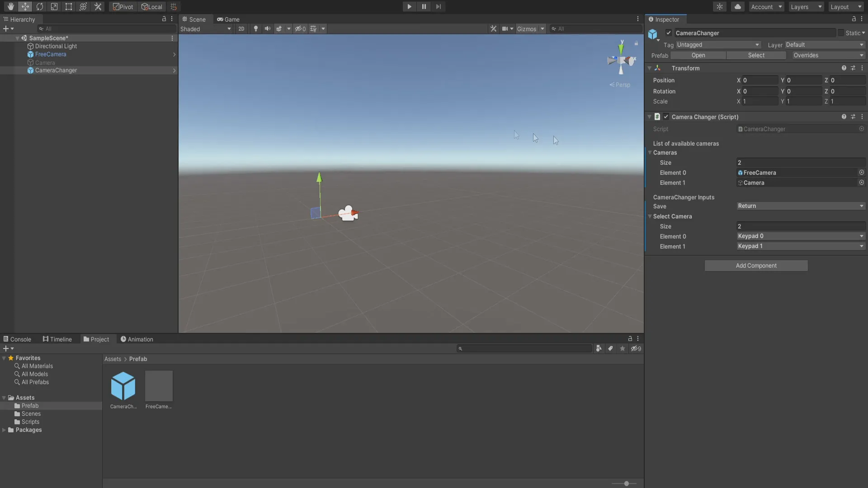Screen dimensions: 868x488
Task: Switch to the Game tab
Action: pyautogui.click(x=228, y=19)
